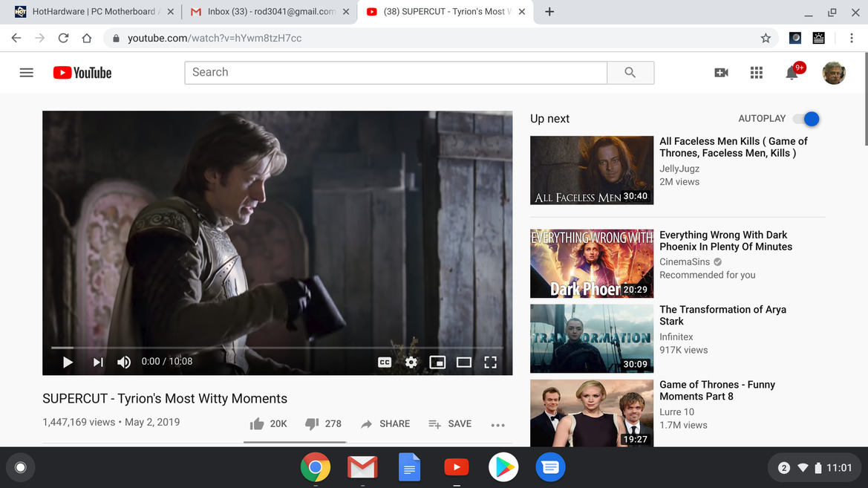The image size is (868, 488).
Task: Skip to the next video
Action: click(x=98, y=362)
